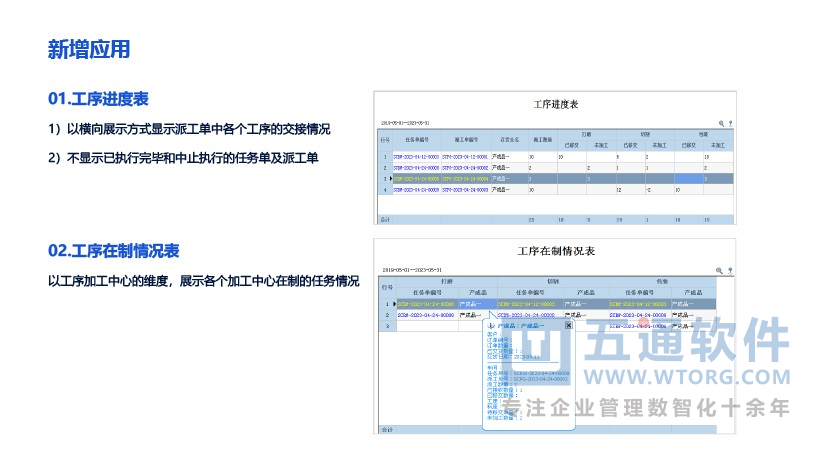
Task: Select the 打磨 group header in 工序进度表
Action: coord(586,134)
